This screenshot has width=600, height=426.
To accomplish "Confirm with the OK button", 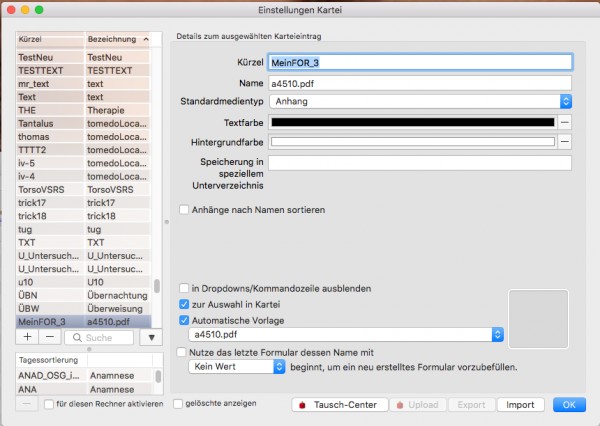I will (x=569, y=405).
